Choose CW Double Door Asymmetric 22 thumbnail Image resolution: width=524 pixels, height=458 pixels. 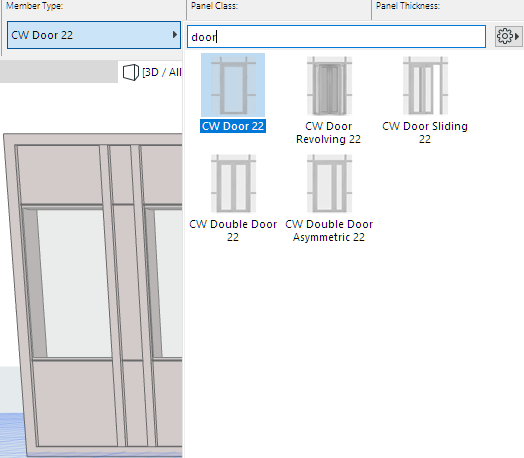click(x=329, y=183)
